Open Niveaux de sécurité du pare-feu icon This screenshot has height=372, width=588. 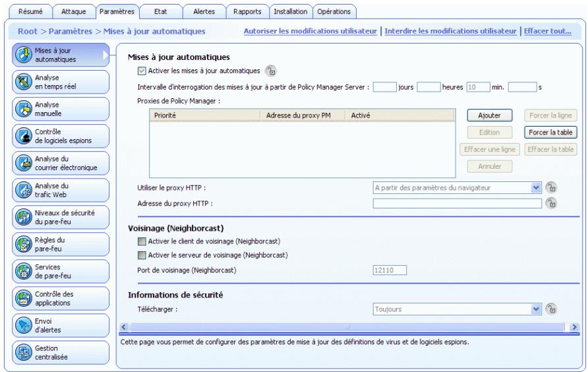tap(23, 217)
